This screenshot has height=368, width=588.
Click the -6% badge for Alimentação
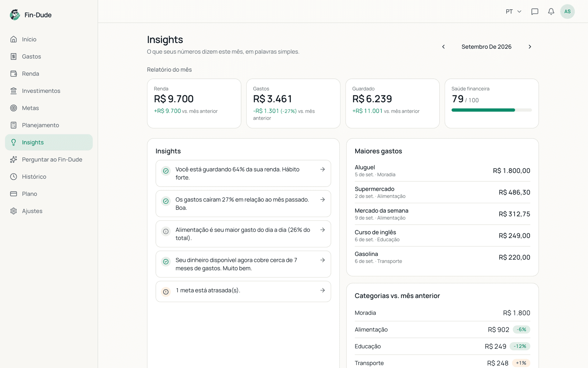pyautogui.click(x=521, y=330)
